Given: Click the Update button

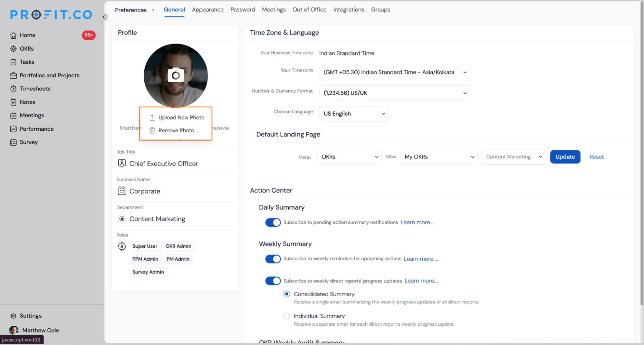Looking at the screenshot, I should (565, 157).
